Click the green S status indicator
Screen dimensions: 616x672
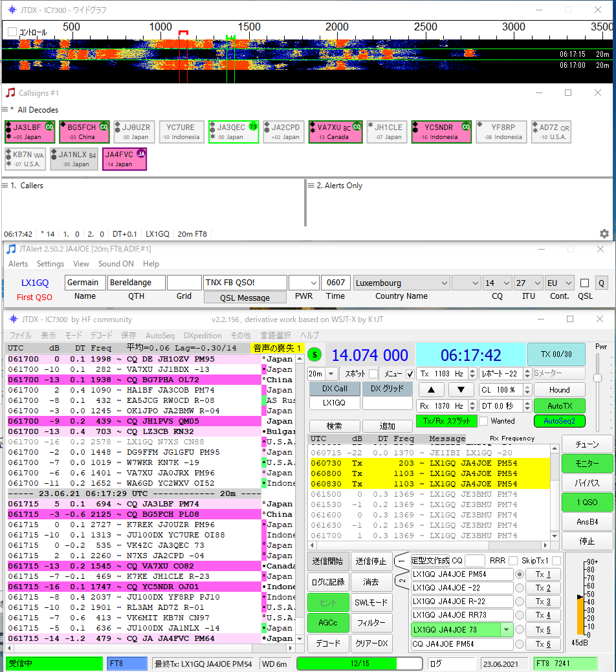click(314, 354)
